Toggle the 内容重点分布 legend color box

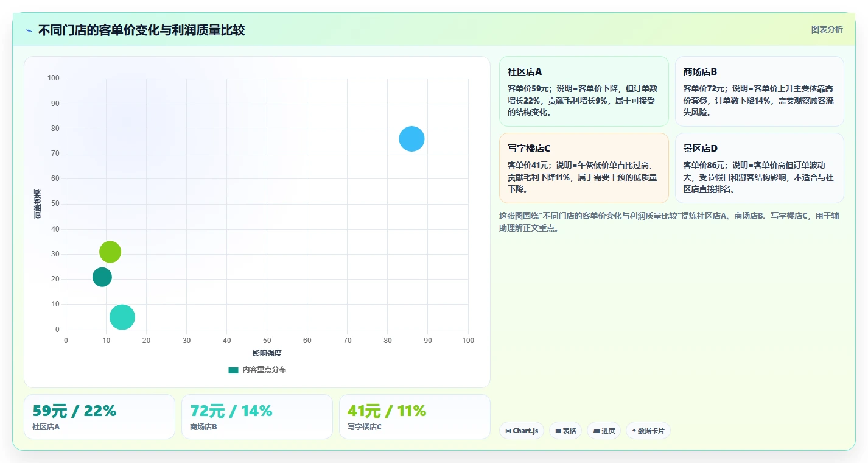pyautogui.click(x=234, y=370)
